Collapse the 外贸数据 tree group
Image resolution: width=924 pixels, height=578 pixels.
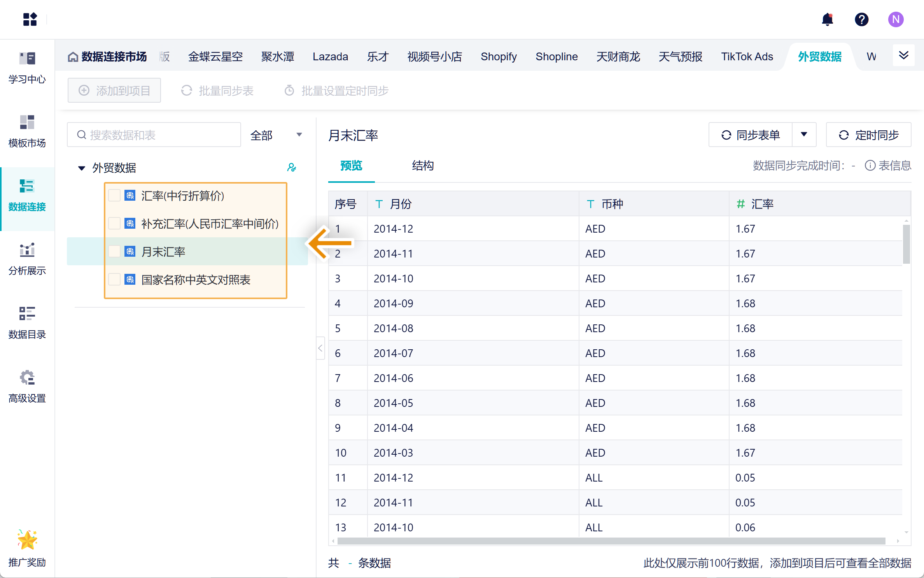point(81,168)
